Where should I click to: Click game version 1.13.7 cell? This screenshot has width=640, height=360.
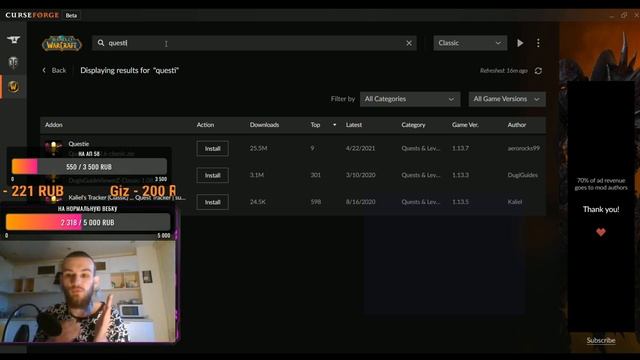coord(460,148)
